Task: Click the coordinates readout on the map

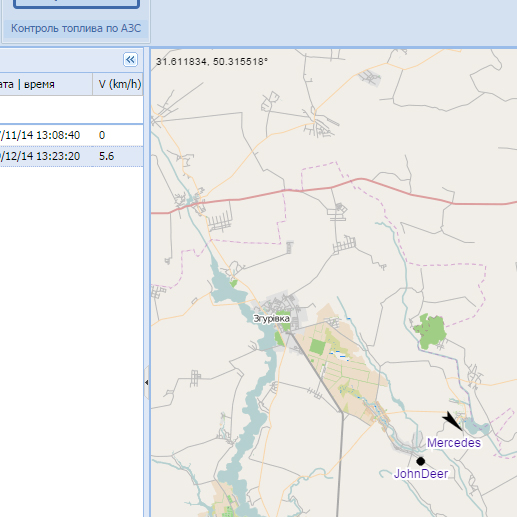Action: pyautogui.click(x=212, y=62)
